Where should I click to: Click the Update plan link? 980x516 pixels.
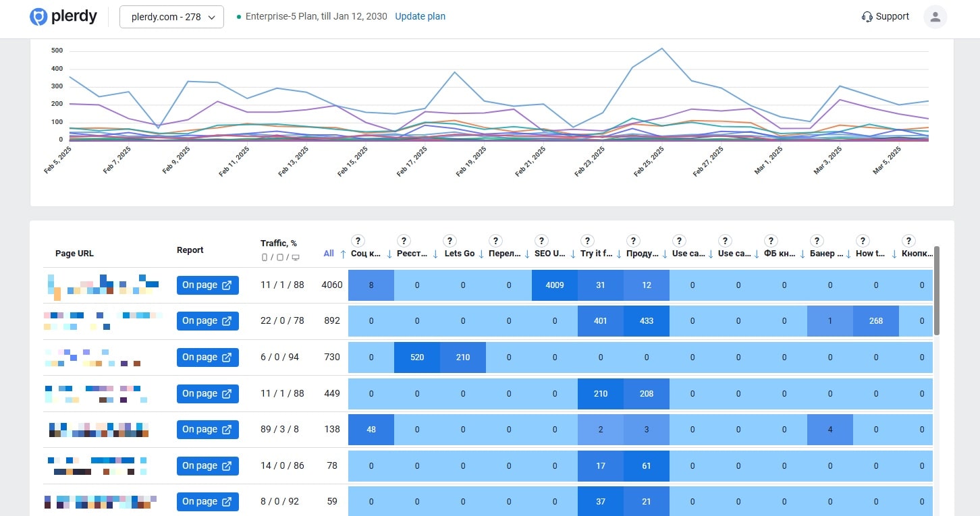click(420, 16)
